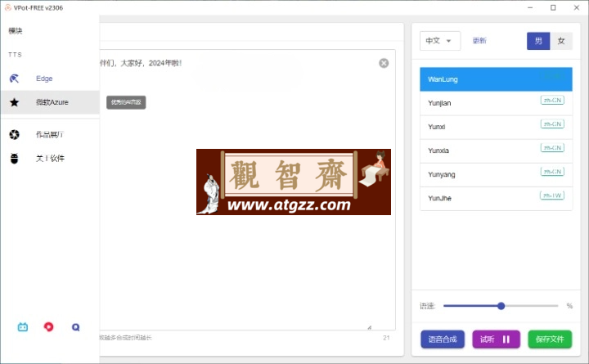Click inside the text input area
The width and height of the screenshot is (589, 364).
pyautogui.click(x=247, y=190)
